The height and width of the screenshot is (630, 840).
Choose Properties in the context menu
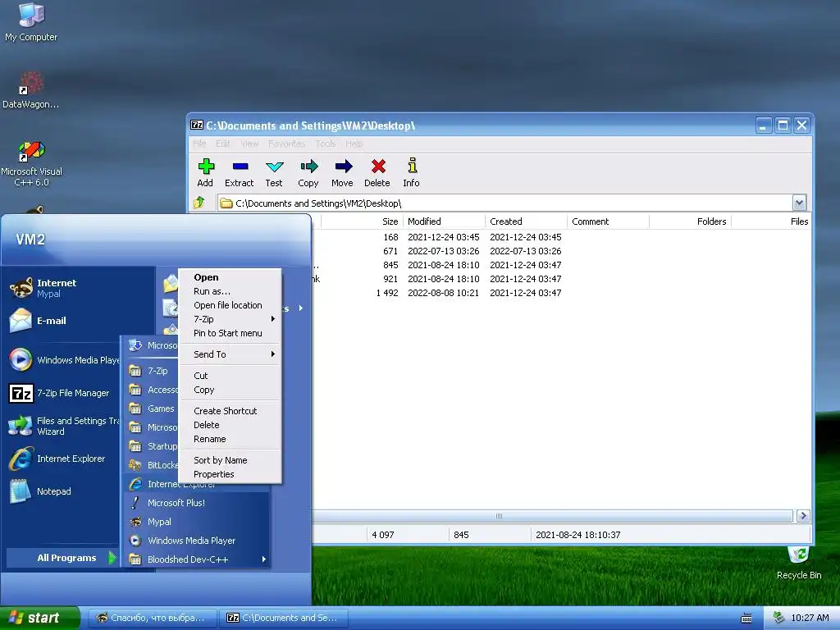(230, 474)
